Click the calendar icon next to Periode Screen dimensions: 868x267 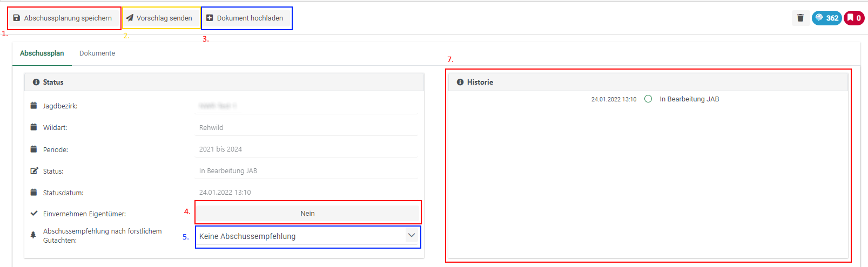coord(33,149)
